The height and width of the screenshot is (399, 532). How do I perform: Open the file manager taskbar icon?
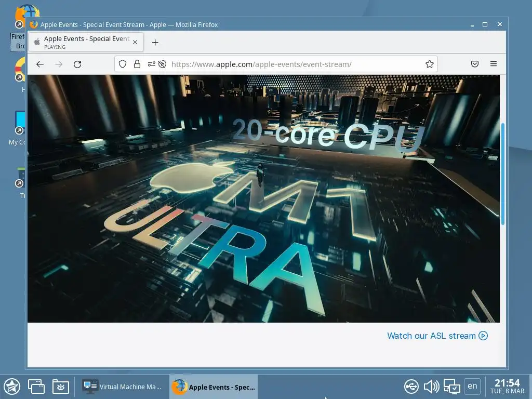coord(61,387)
